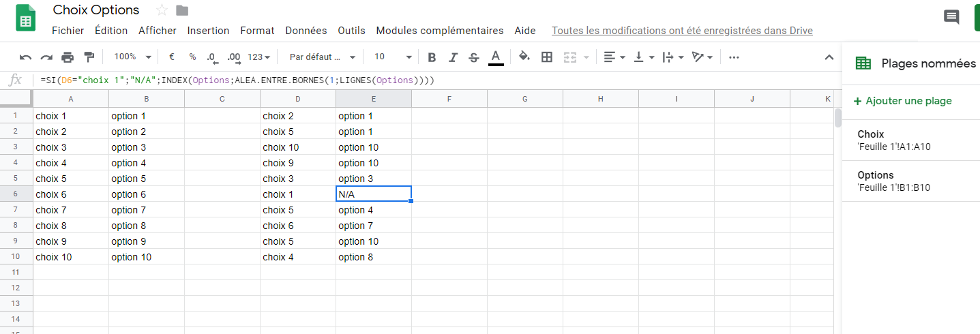Star the Choix Options document

point(162,10)
